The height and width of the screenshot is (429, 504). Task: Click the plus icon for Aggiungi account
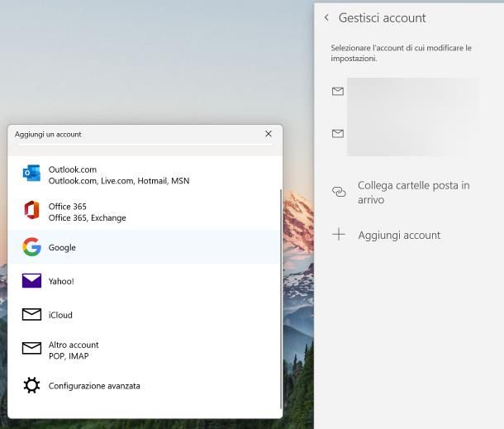pyautogui.click(x=339, y=235)
